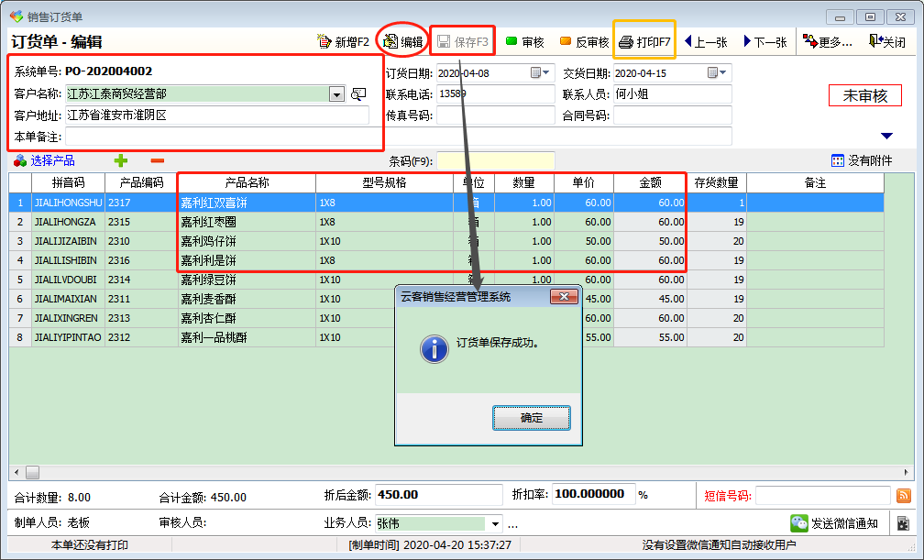
Task: Click row header number 5
Action: click(20, 280)
